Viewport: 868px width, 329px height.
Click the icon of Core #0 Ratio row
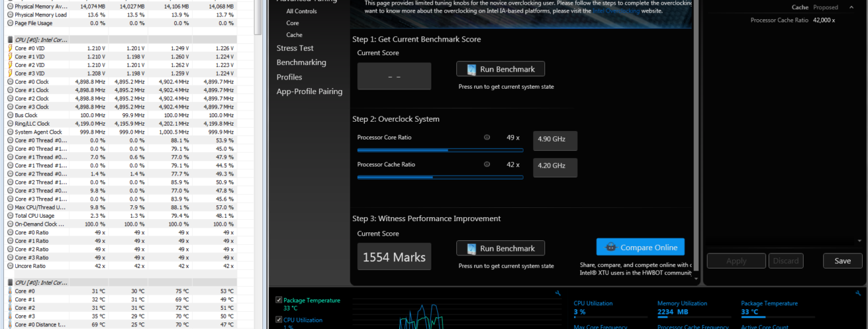(9, 232)
